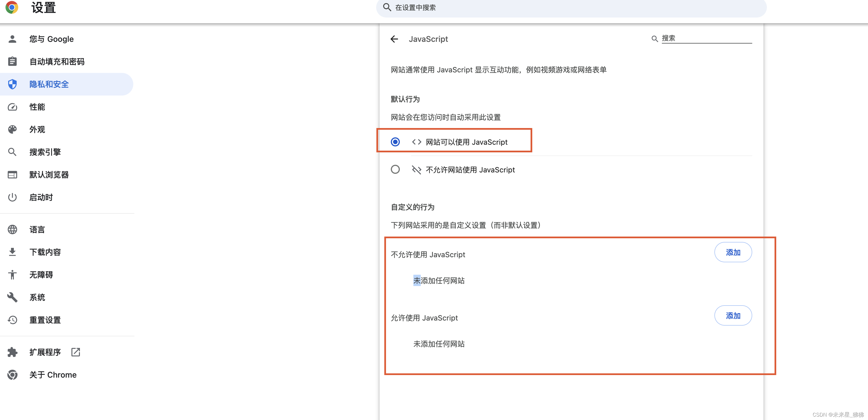Select the 网站可以使用 JavaScript radio button

(x=395, y=142)
